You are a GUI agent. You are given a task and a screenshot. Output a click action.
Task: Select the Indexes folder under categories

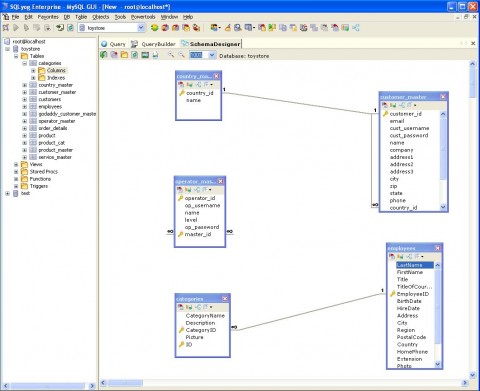56,78
